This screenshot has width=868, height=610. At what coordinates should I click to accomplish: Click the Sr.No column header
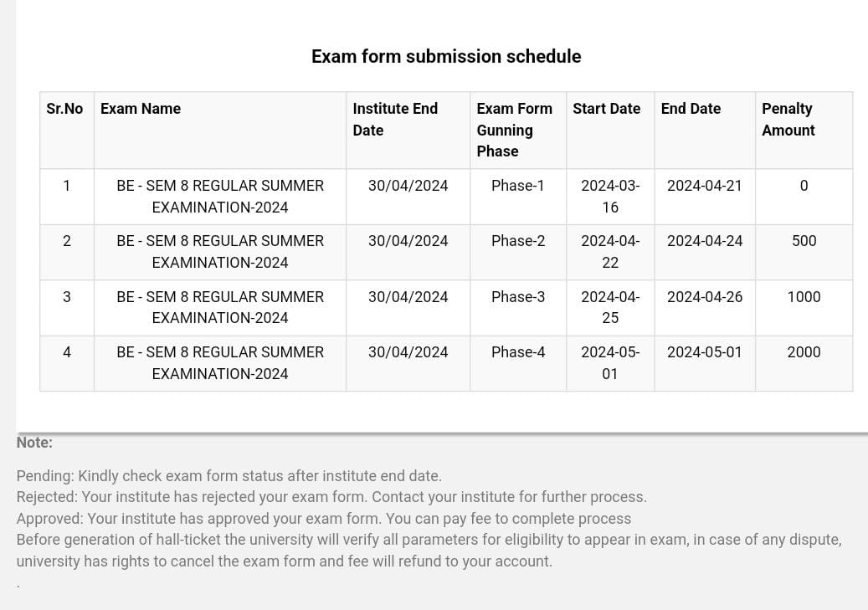coord(64,109)
